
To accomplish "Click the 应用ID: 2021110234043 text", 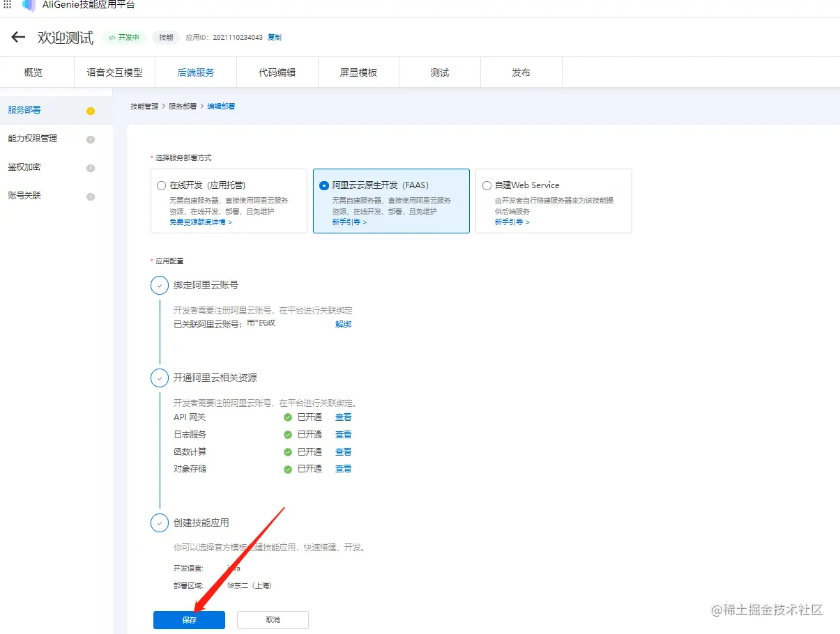I will tap(224, 38).
